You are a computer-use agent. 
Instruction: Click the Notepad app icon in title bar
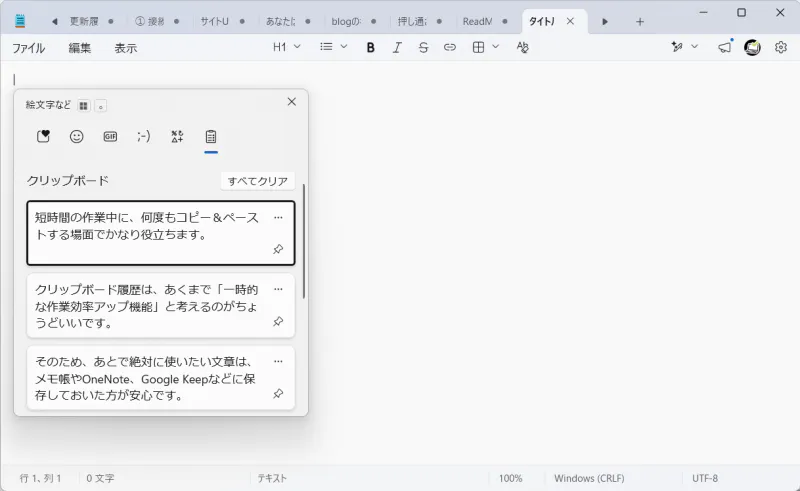pos(20,21)
